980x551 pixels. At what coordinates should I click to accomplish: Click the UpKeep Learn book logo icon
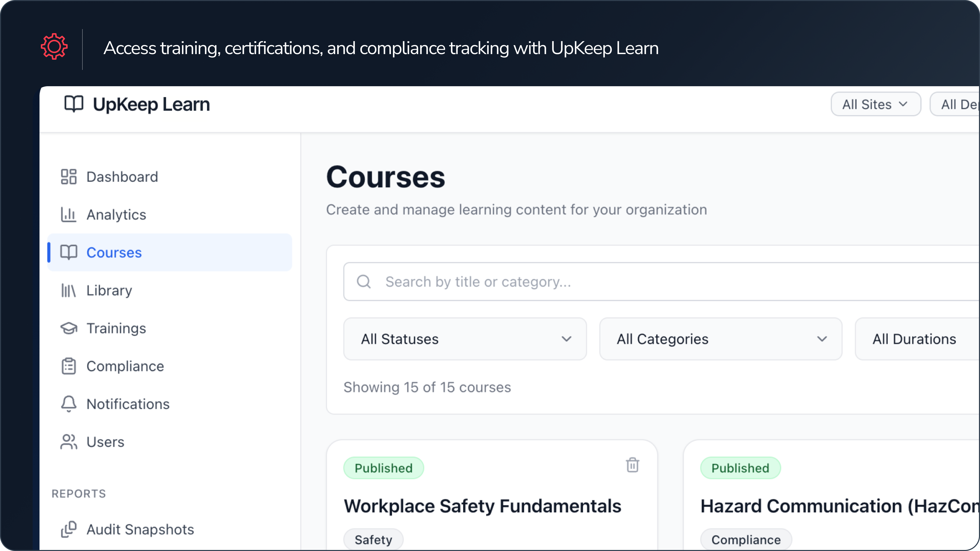[73, 104]
